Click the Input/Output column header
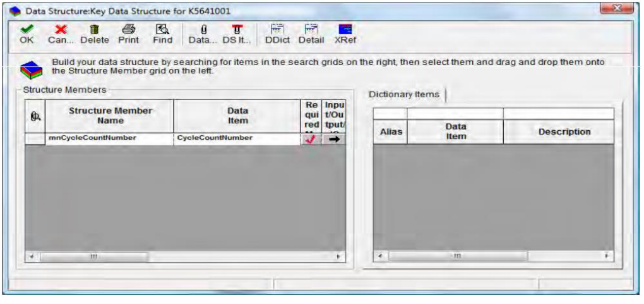This screenshot has width=644, height=304. click(333, 116)
